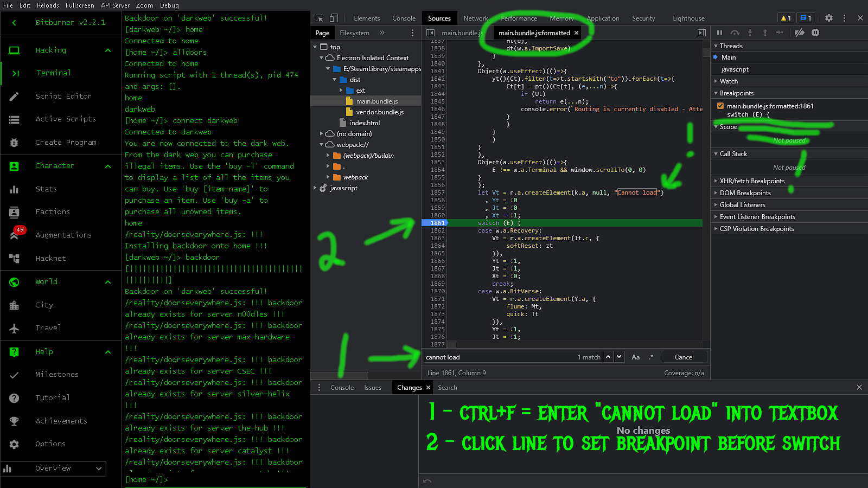This screenshot has height=488, width=868.
Task: Jump to previous search match
Action: (608, 357)
